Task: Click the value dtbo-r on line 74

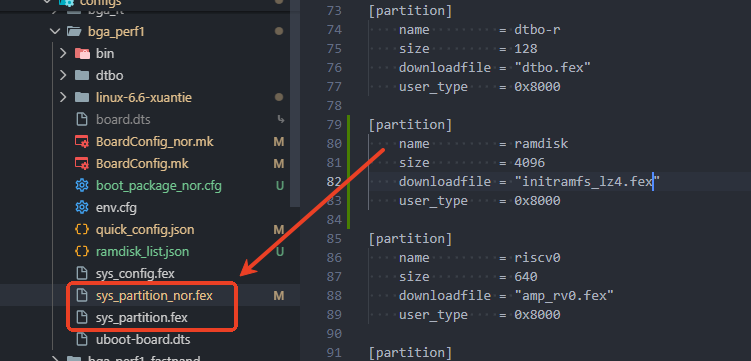Action: (x=537, y=30)
